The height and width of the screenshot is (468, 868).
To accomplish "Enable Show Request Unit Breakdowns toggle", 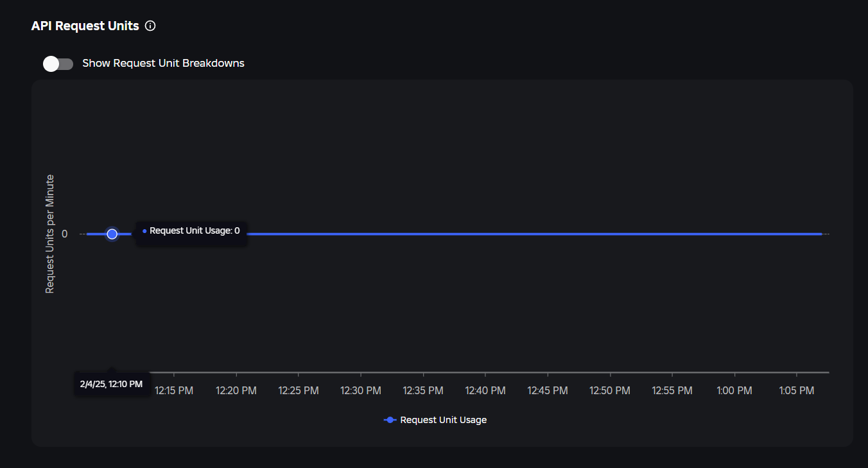I will point(58,64).
